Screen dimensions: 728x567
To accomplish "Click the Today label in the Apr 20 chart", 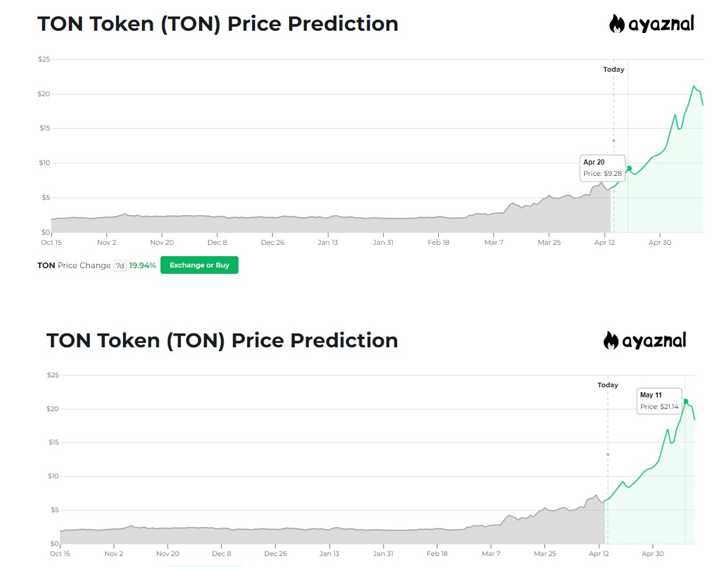I will [614, 69].
